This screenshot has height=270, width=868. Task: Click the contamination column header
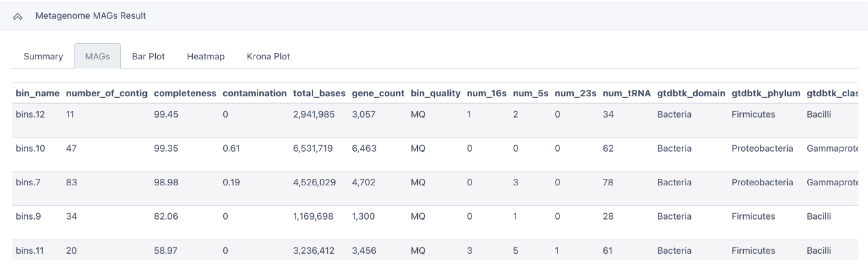254,94
